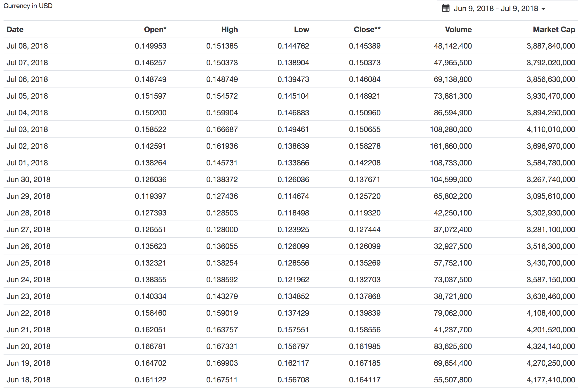Sort by the Low column header
Screen dimensions: 582x392
[301, 29]
